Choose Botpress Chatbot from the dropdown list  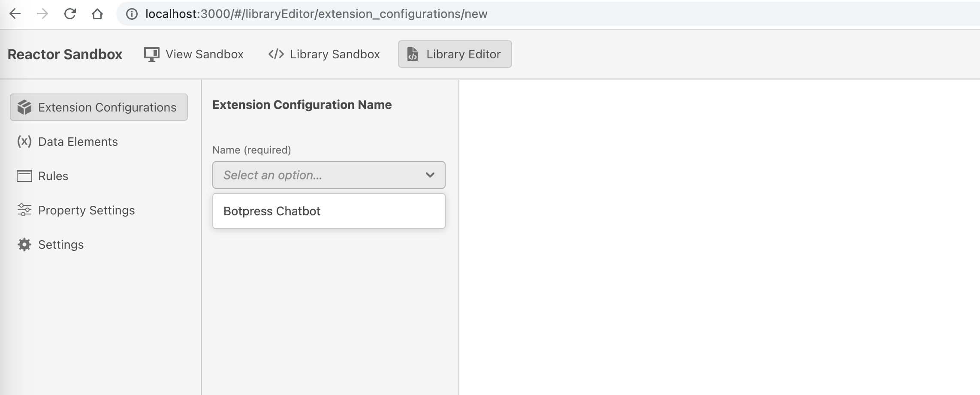(x=272, y=211)
